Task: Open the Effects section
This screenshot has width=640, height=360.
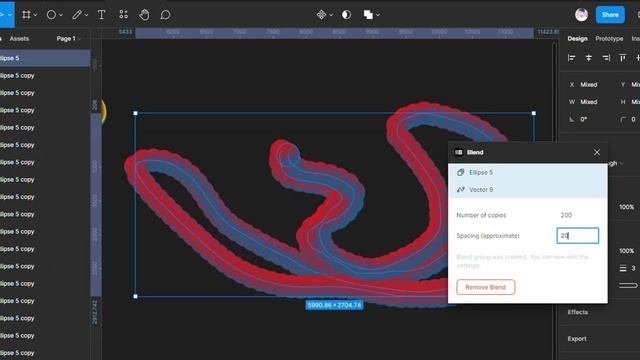Action: 578,312
